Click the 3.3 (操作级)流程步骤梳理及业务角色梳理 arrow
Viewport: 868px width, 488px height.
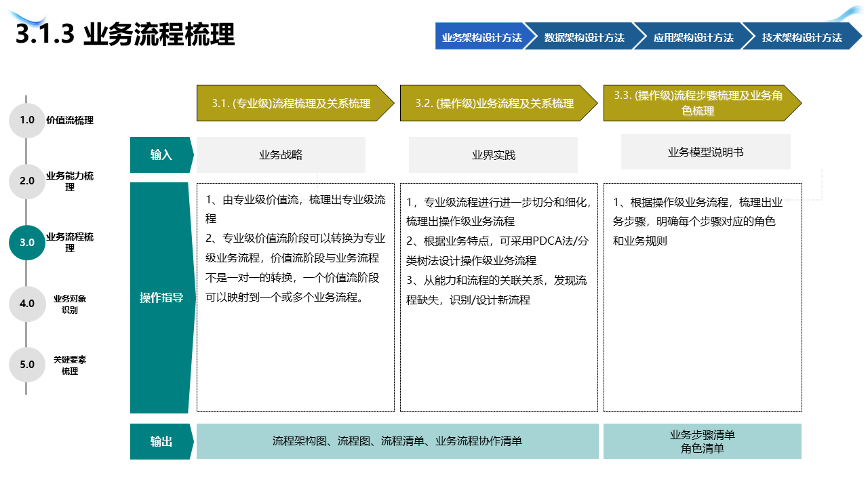[703, 103]
